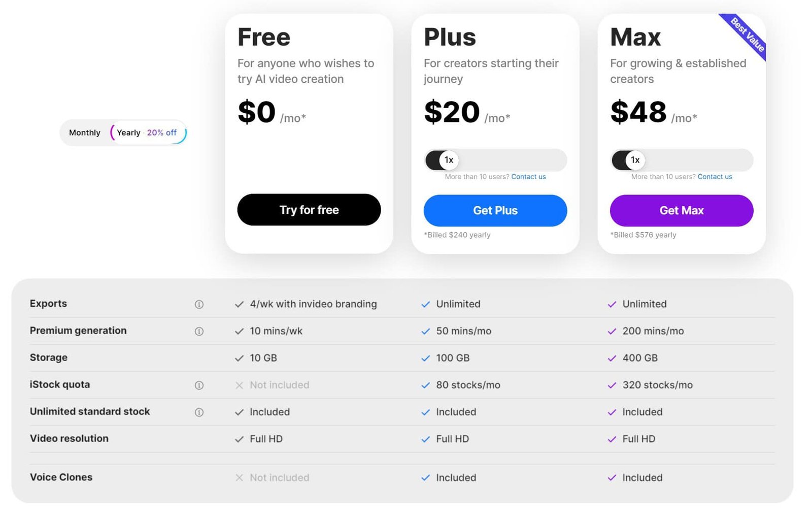Choose the Get Plus button
The height and width of the screenshot is (519, 812).
tap(495, 210)
